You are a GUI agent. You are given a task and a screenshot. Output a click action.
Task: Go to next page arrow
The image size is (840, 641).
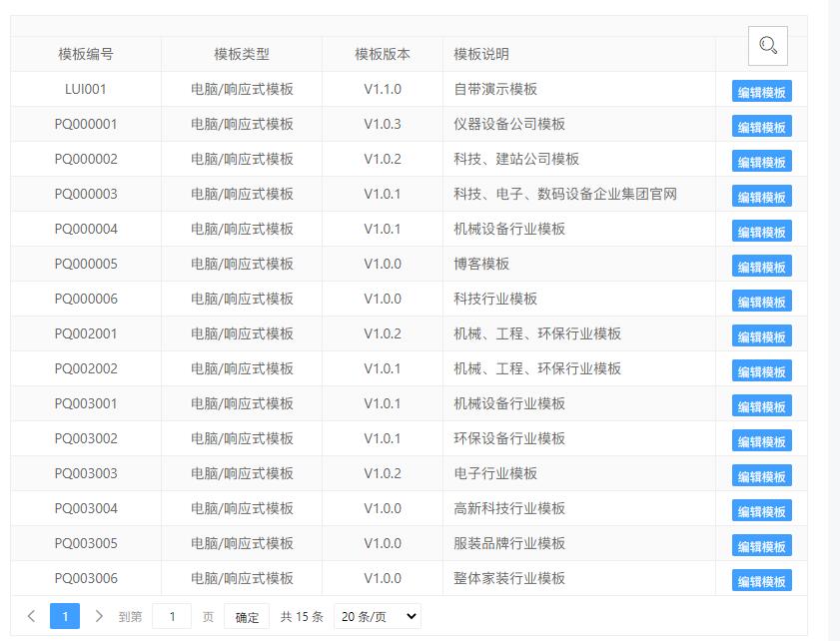pyautogui.click(x=99, y=616)
